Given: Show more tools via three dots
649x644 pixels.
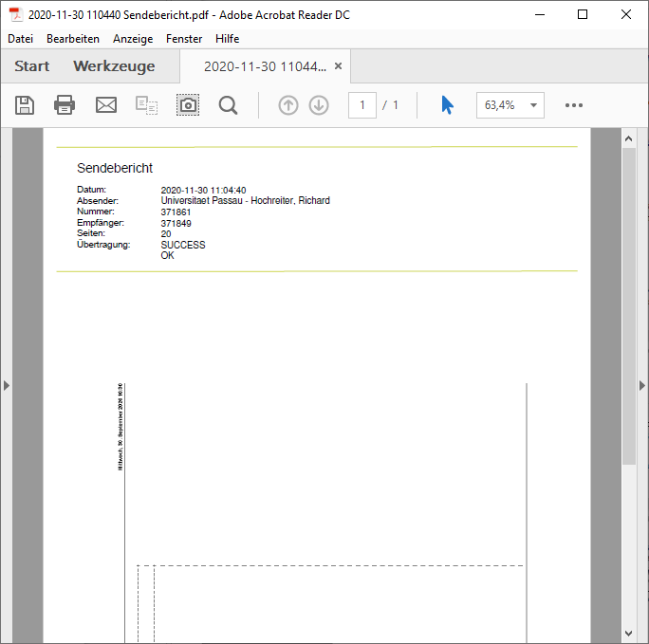Looking at the screenshot, I should pos(574,105).
